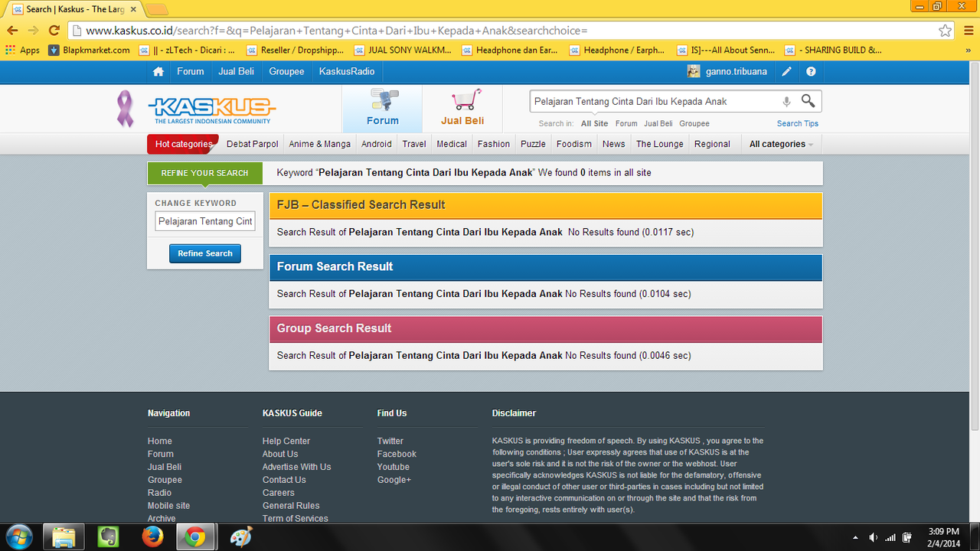Viewport: 980px width, 551px height.
Task: Open the Android category
Action: click(x=377, y=144)
